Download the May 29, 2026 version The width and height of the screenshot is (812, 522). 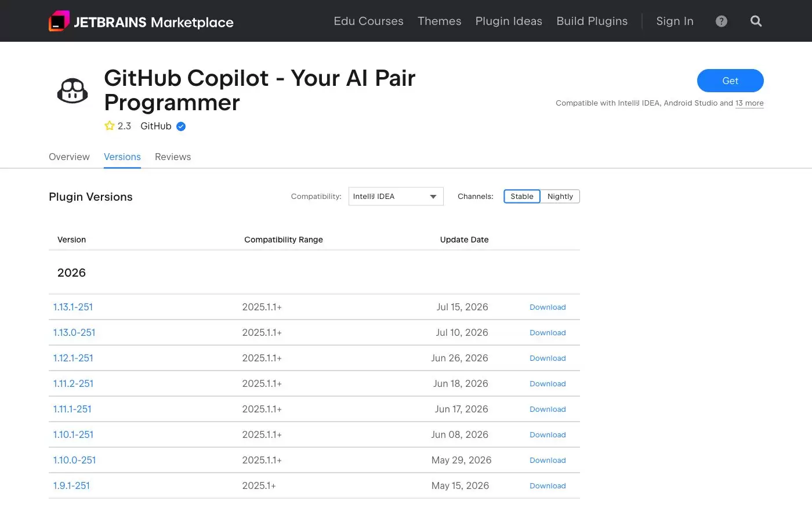click(x=548, y=461)
